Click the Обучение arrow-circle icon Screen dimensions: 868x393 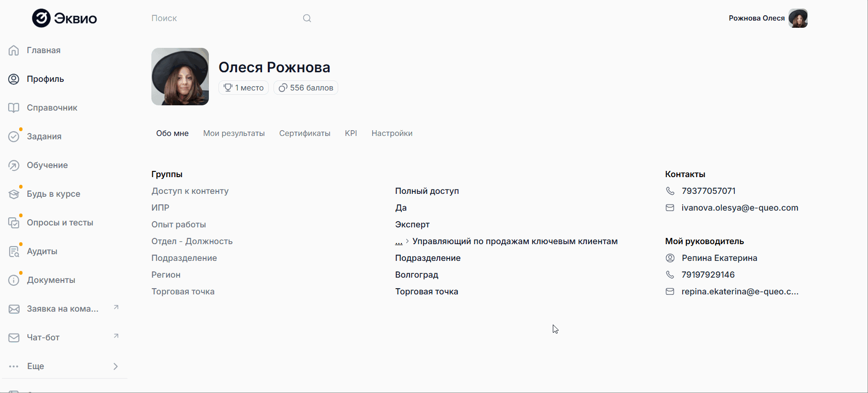(14, 165)
